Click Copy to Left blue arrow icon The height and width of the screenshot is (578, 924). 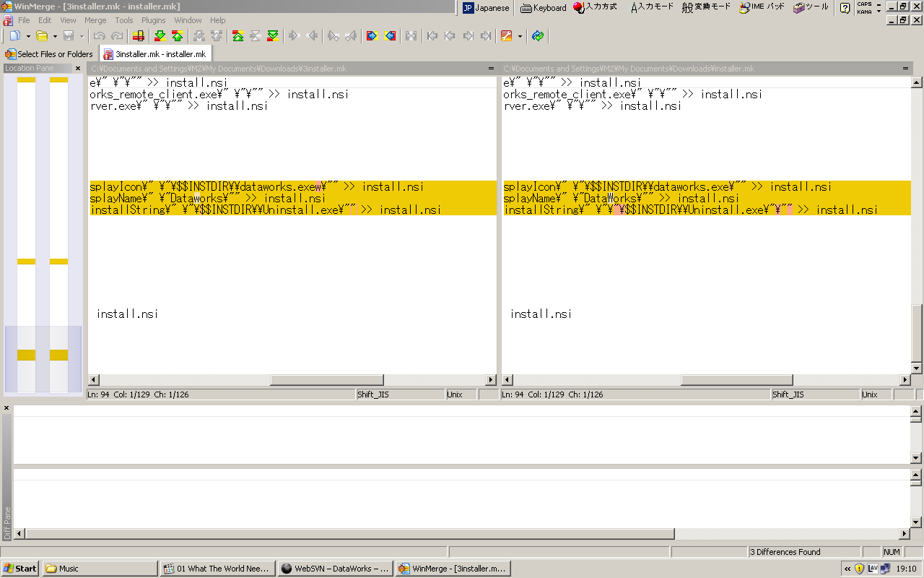click(390, 35)
